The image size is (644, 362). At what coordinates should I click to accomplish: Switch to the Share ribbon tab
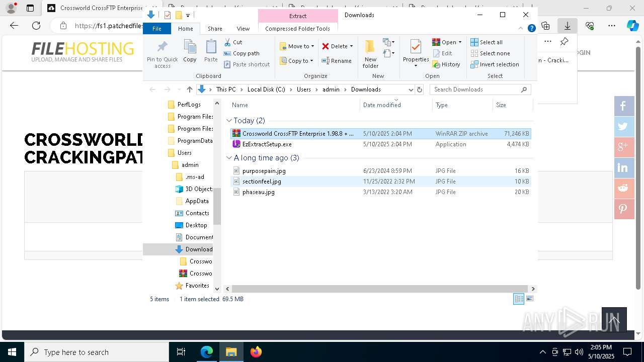coord(215,29)
